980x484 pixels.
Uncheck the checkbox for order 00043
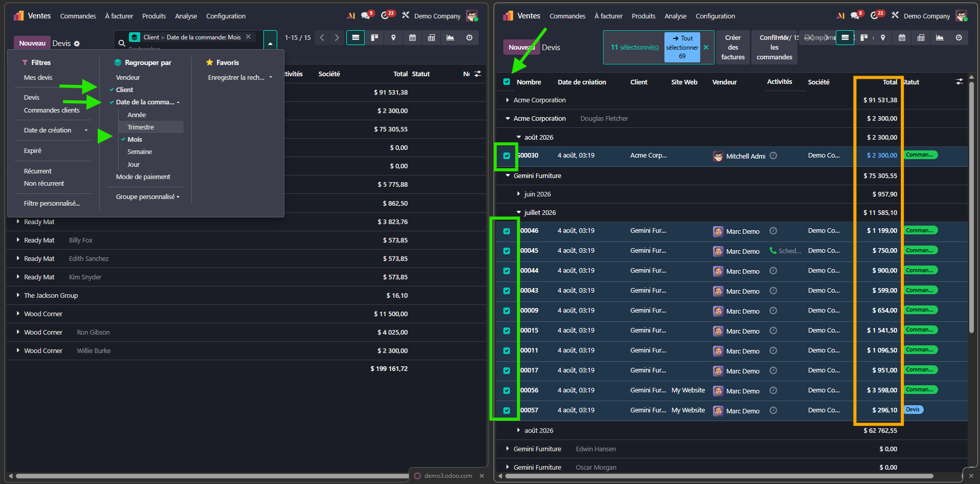[x=506, y=291]
